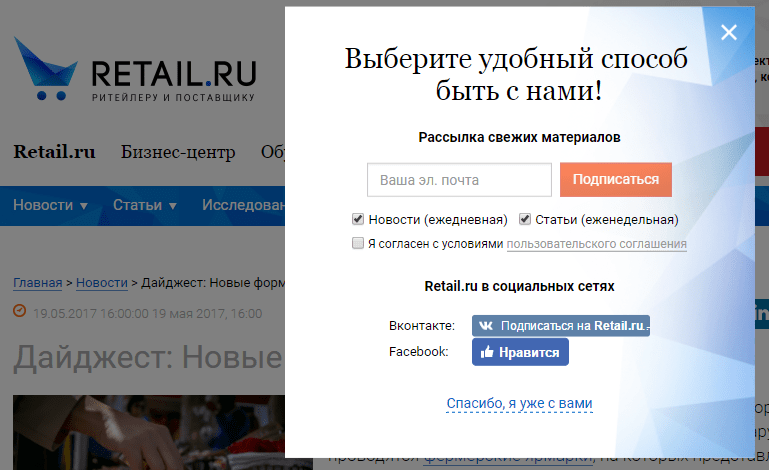The height and width of the screenshot is (470, 769).
Task: Focus the Ваша эл. почта email field
Action: [459, 180]
